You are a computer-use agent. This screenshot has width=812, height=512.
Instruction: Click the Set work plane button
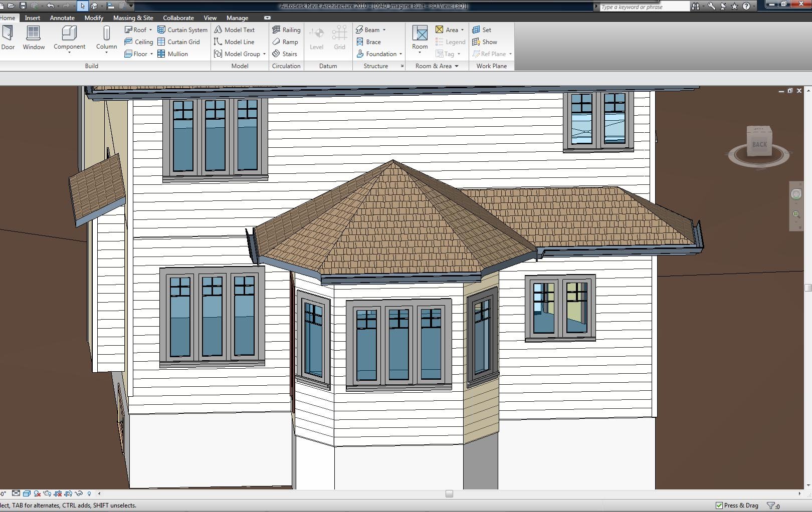click(482, 30)
